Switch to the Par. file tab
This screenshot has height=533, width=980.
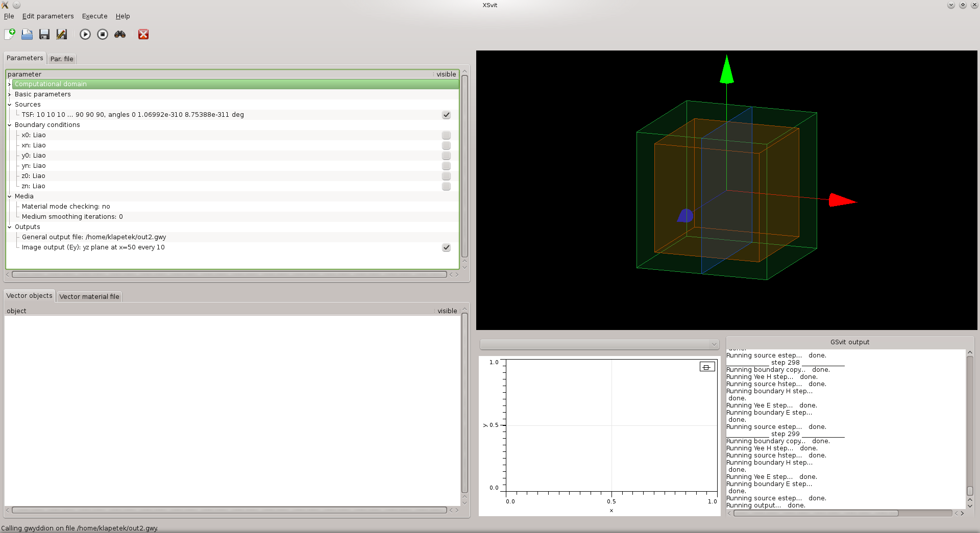[x=62, y=59]
